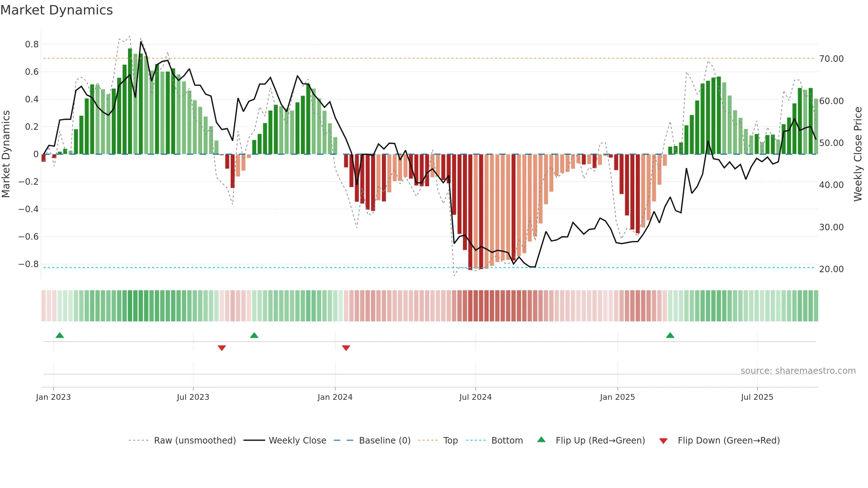The width and height of the screenshot is (868, 488).
Task: Toggle Flip Down (Green→Red) legend entry
Action: point(719,440)
